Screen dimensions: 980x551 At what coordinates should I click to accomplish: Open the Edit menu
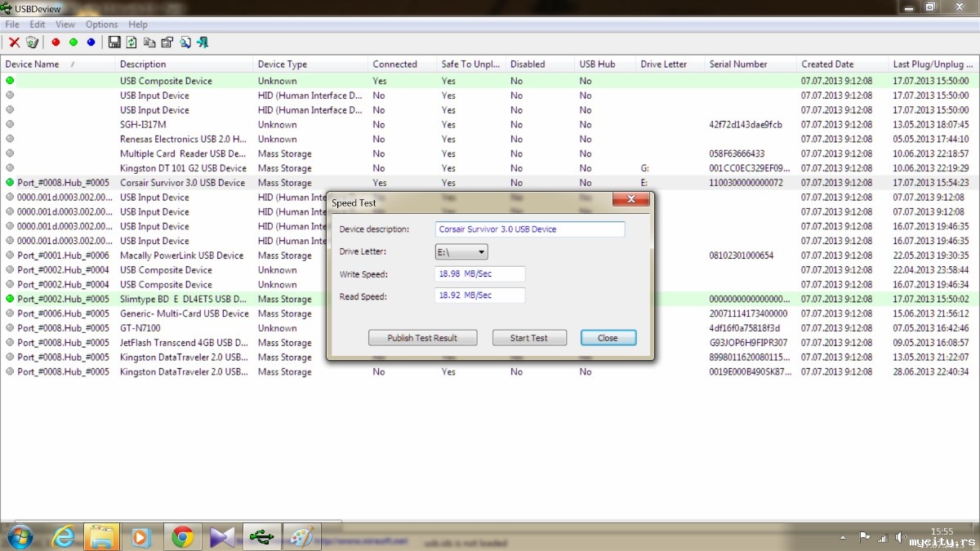[x=38, y=24]
